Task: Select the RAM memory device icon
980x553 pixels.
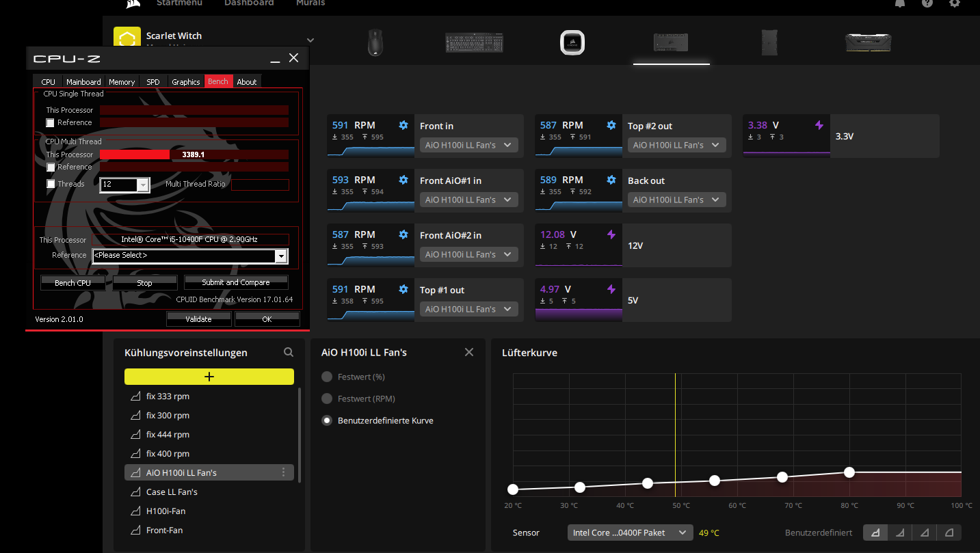Action: (868, 42)
